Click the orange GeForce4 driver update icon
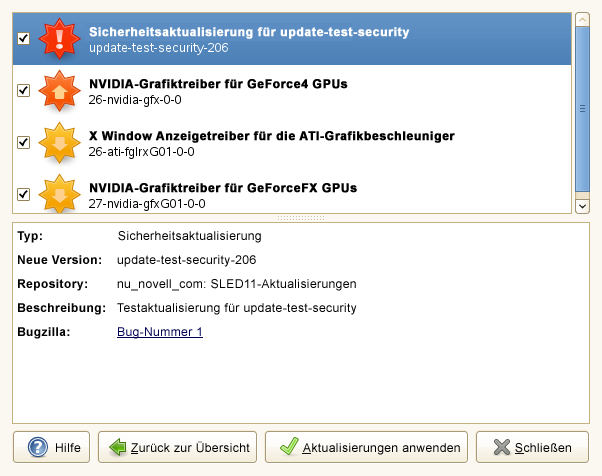This screenshot has height=476, width=602. click(x=58, y=91)
